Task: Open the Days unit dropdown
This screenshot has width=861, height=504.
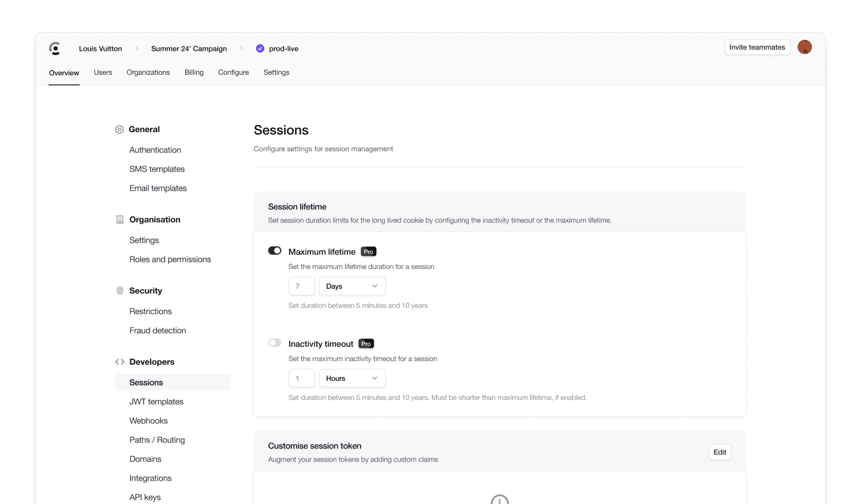Action: pyautogui.click(x=352, y=286)
